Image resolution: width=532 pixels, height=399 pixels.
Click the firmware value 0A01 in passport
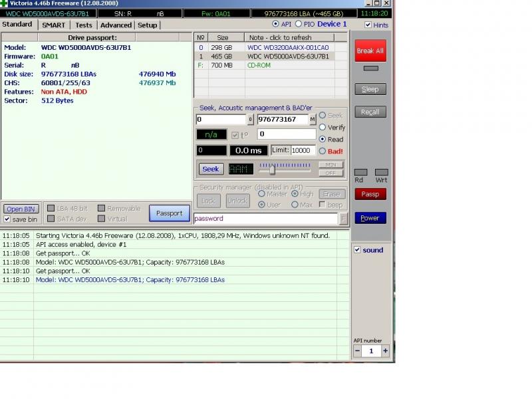49,57
